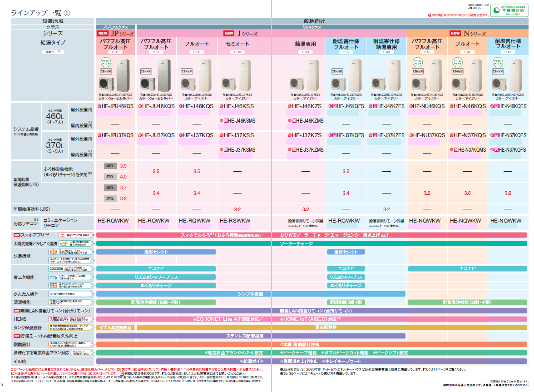Click the green ZEH circle in JP シリーズ column
This screenshot has width=534, height=392.
coord(106,62)
